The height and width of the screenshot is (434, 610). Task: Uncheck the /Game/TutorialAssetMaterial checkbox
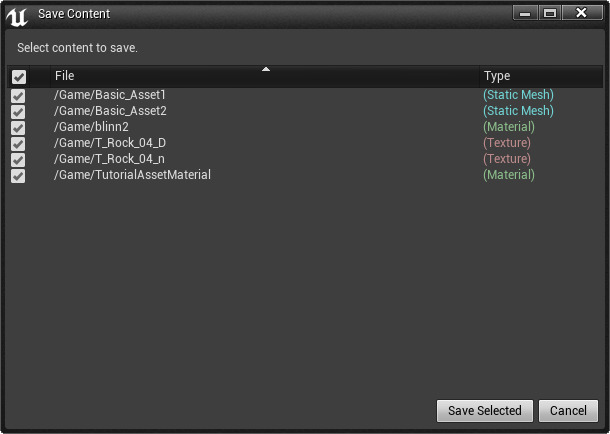coord(18,175)
